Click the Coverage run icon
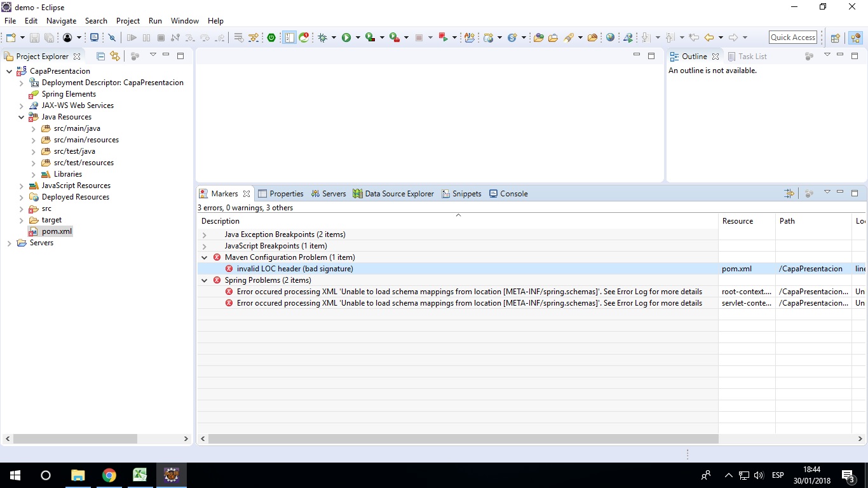 pos(370,37)
